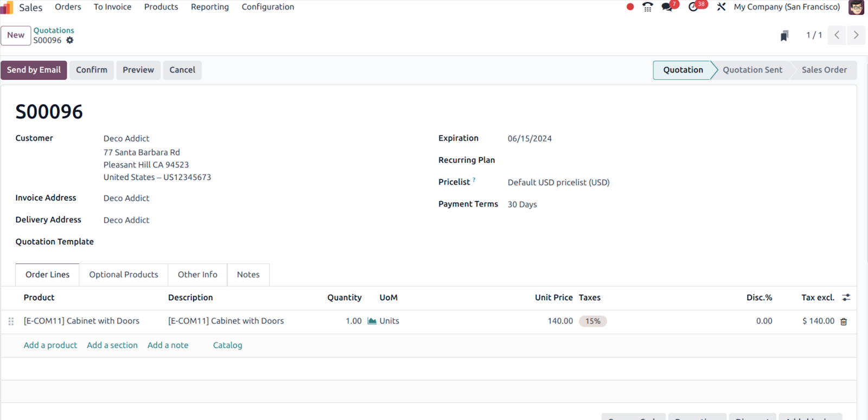Image resolution: width=868 pixels, height=420 pixels.
Task: Open the Catalog link
Action: tap(227, 345)
